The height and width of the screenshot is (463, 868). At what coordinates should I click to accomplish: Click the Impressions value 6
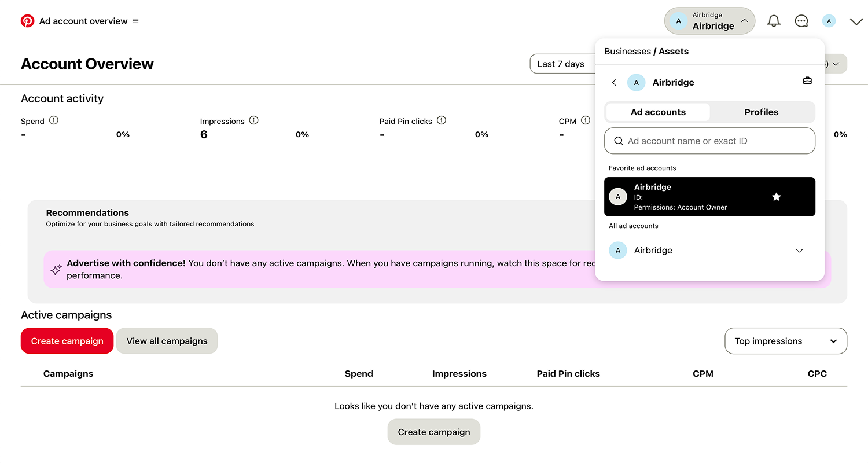(204, 135)
